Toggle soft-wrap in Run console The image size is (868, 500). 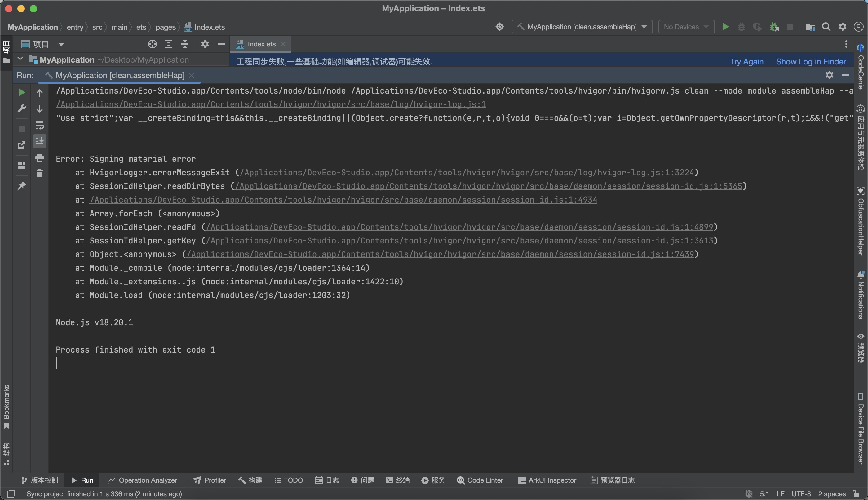pos(39,125)
